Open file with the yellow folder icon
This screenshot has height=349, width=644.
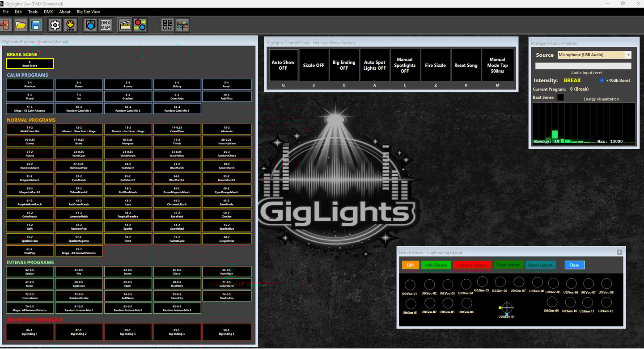21,25
